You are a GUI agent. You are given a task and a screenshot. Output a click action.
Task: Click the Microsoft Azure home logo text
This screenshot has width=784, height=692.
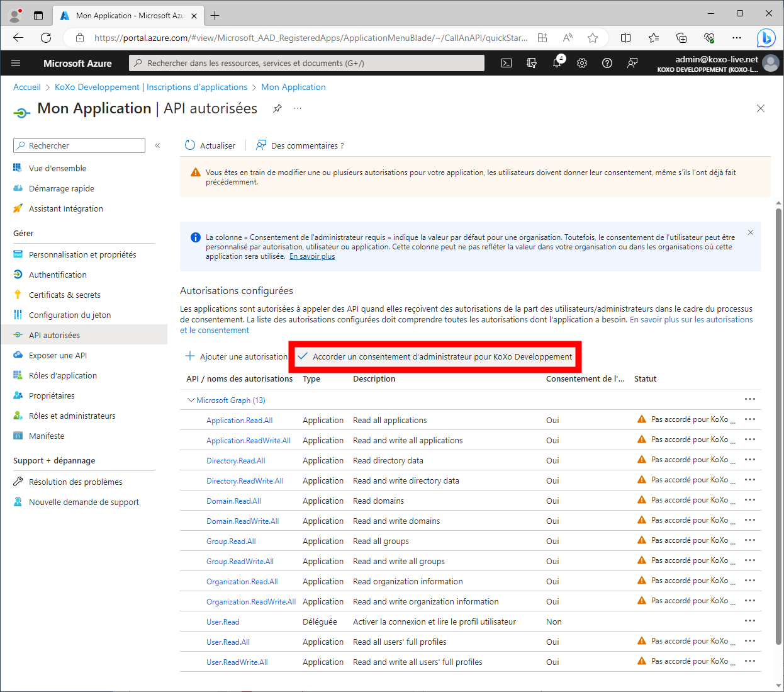(77, 63)
